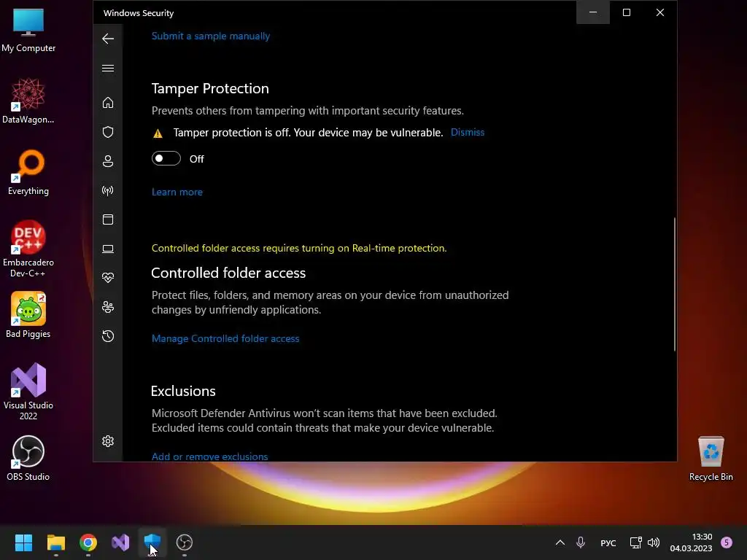Click microphone icon in system tray
Image resolution: width=747 pixels, height=560 pixels.
click(x=580, y=542)
